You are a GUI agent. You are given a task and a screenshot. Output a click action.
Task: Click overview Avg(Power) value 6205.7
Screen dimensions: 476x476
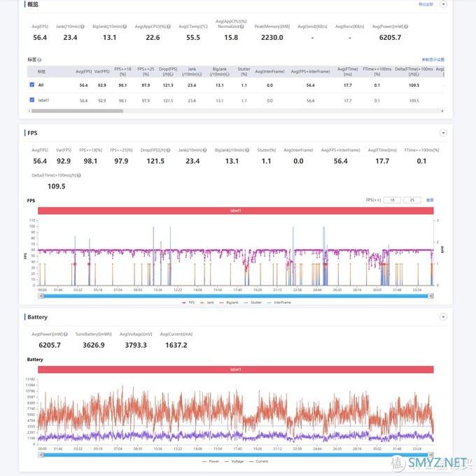point(390,38)
